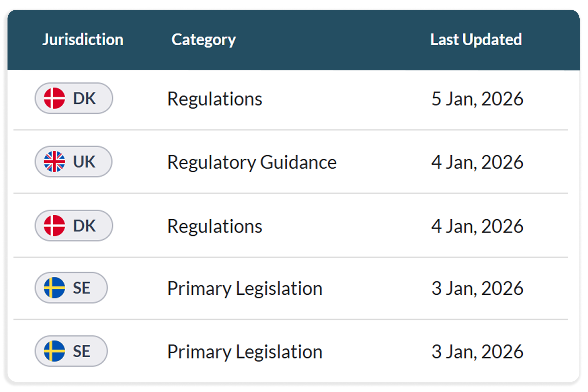
Task: Click the Sweden flag in fourth row
Action: coord(54,288)
